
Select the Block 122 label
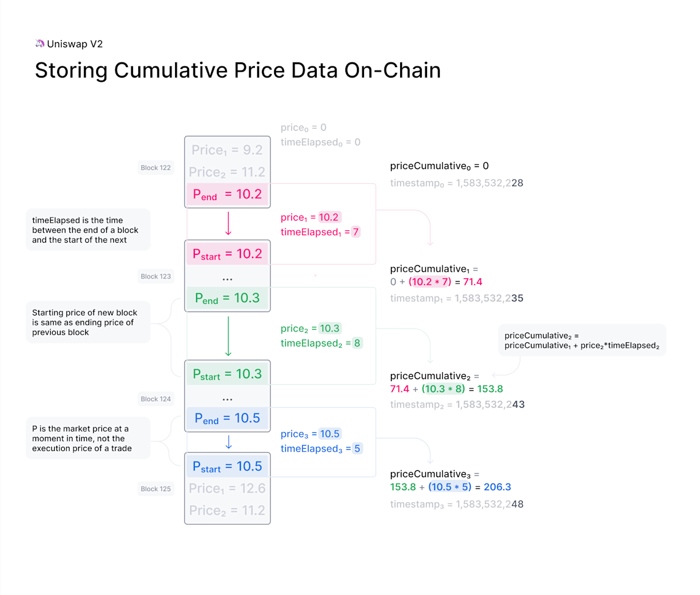(x=156, y=168)
